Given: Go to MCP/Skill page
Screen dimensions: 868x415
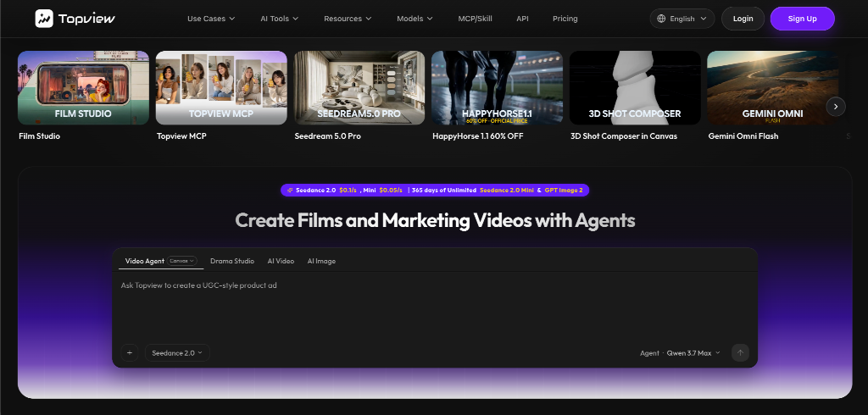Looking at the screenshot, I should click(475, 19).
